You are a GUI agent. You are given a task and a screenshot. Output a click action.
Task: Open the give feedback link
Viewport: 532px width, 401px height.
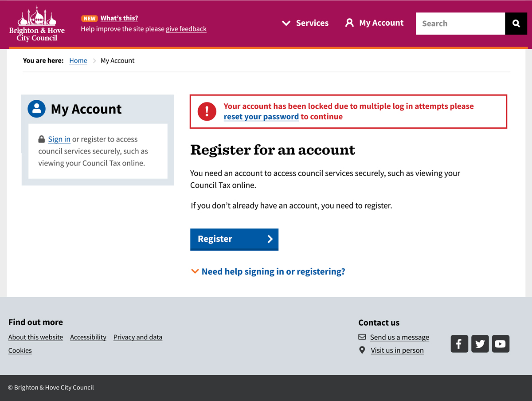tap(186, 29)
